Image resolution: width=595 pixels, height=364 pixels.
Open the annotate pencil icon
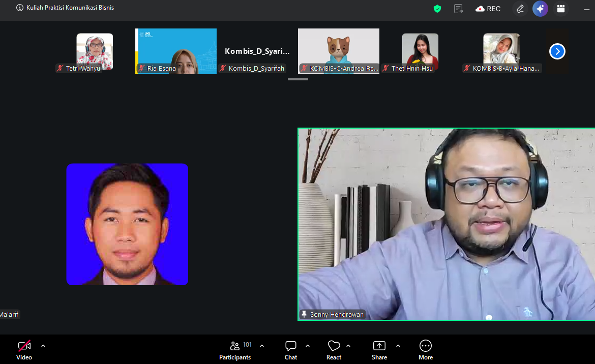[x=520, y=9]
